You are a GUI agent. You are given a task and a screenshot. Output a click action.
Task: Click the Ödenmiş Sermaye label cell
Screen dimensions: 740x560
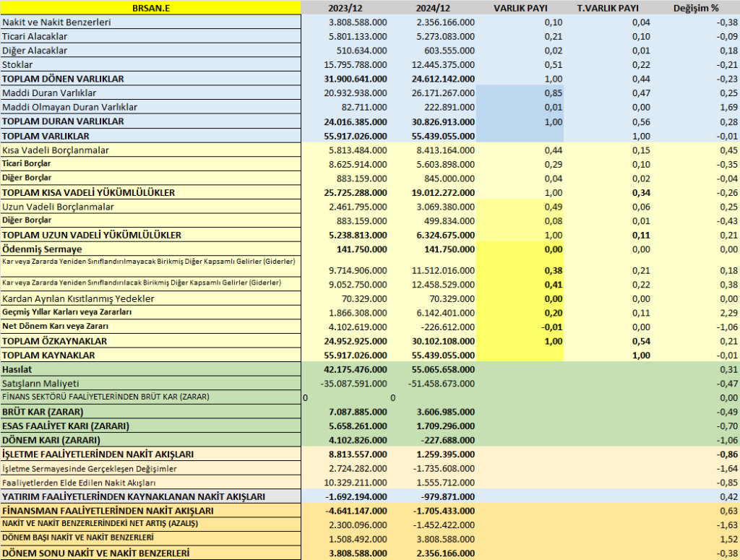[x=150, y=249]
